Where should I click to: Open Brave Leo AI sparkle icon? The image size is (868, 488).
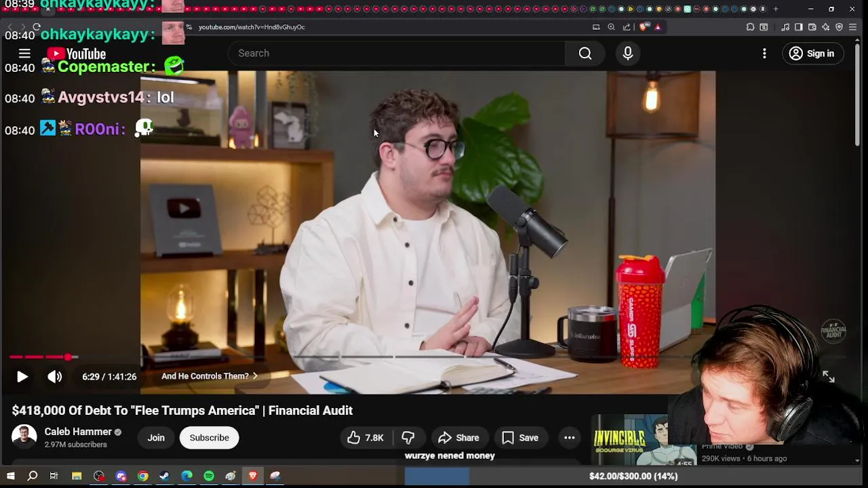(x=825, y=27)
